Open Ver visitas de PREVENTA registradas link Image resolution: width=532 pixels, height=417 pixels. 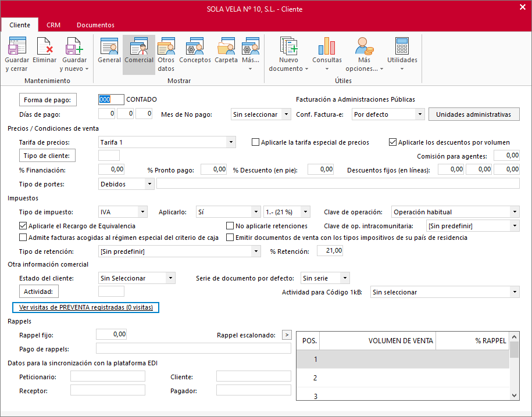click(x=86, y=307)
